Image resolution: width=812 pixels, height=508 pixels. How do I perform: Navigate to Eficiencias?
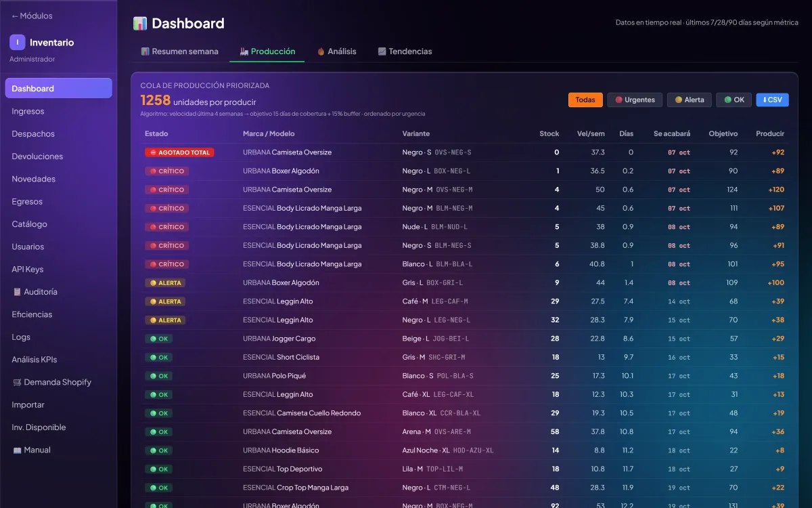tap(59, 314)
